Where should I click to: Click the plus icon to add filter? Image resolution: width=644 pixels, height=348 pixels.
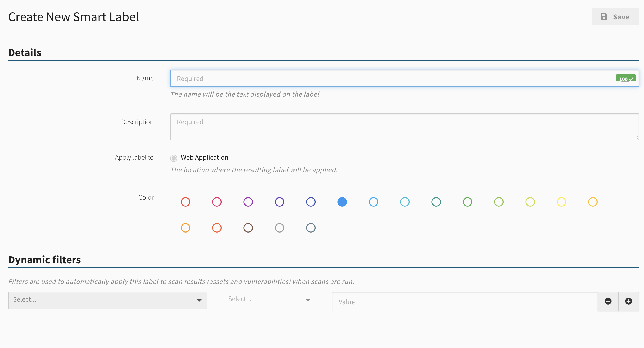629,301
